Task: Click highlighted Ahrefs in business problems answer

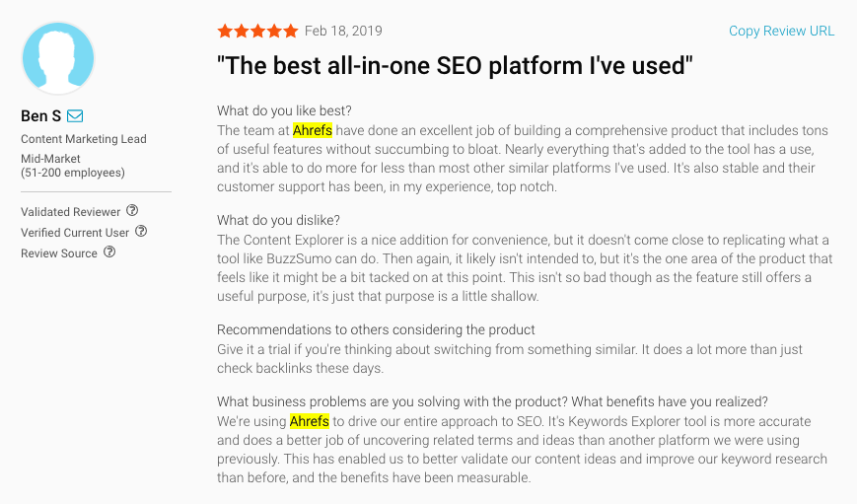Action: [309, 421]
